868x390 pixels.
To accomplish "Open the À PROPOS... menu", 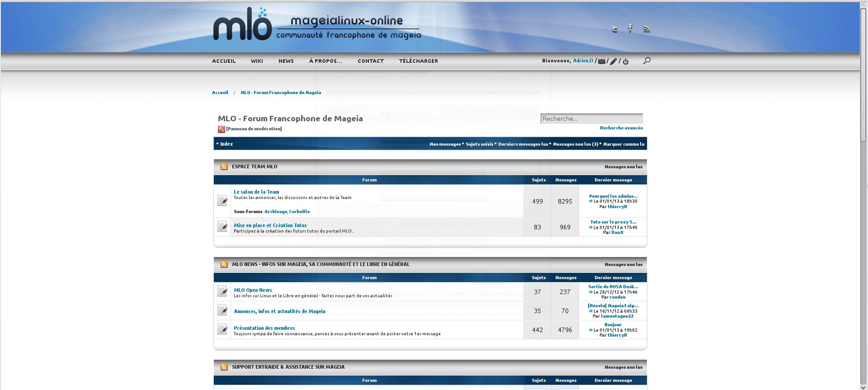I will tap(325, 61).
